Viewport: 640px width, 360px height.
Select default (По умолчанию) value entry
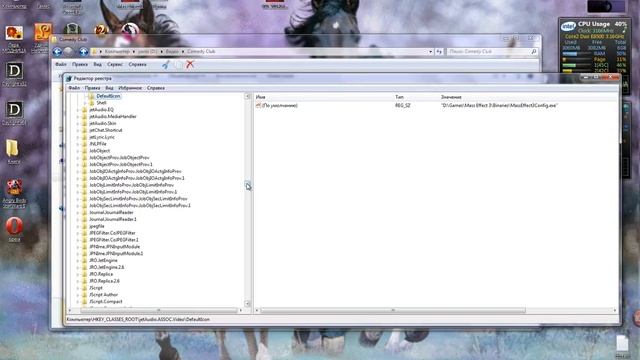(x=280, y=105)
